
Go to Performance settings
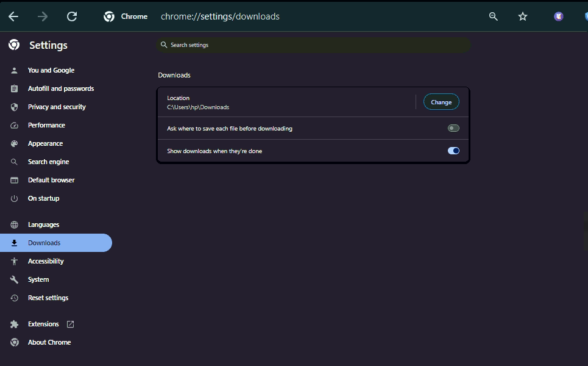coord(47,125)
